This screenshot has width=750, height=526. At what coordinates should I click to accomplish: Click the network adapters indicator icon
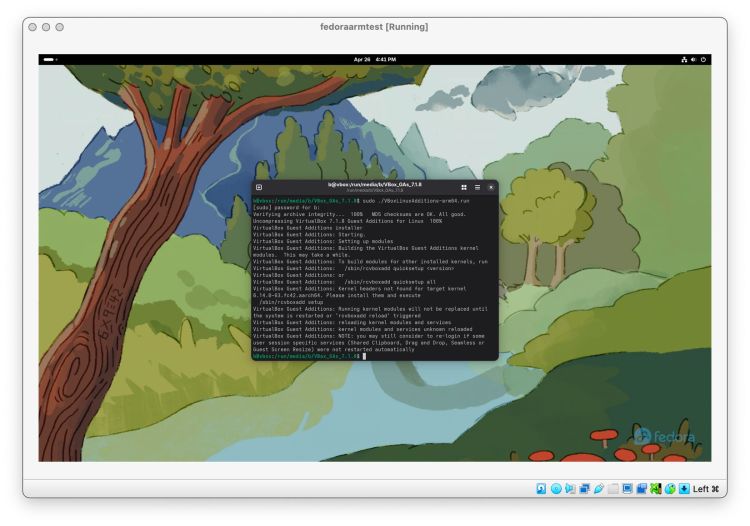[585, 488]
